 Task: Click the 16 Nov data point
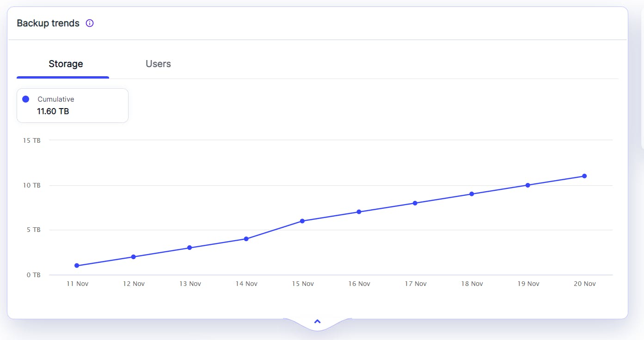(359, 212)
